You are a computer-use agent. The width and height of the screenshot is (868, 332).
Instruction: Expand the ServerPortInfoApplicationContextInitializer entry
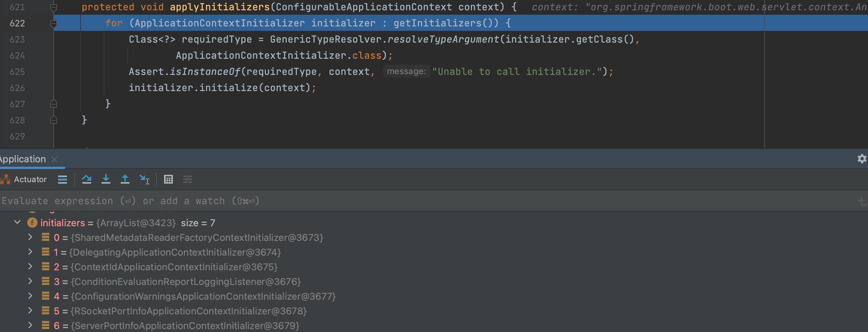pyautogui.click(x=31, y=325)
